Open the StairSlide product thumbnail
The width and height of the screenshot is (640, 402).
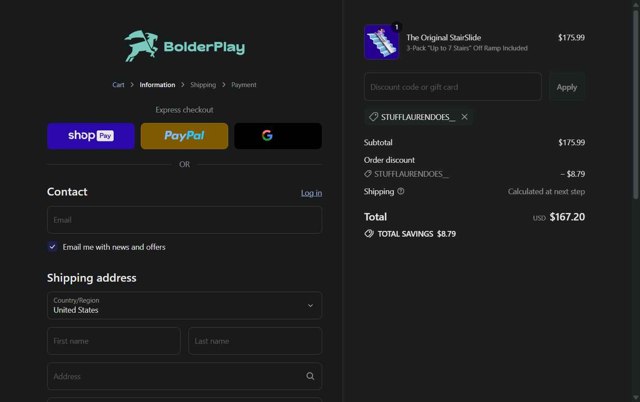(x=381, y=42)
